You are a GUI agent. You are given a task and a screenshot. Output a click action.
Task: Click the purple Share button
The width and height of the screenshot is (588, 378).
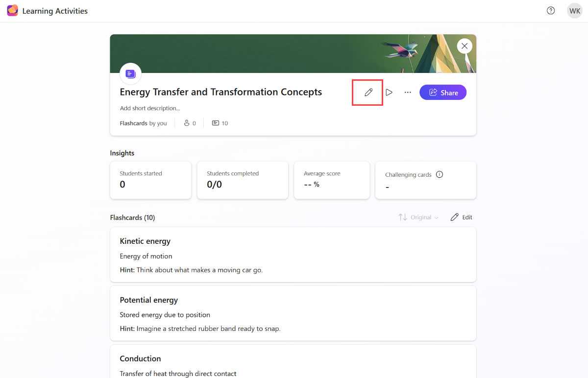coord(443,93)
